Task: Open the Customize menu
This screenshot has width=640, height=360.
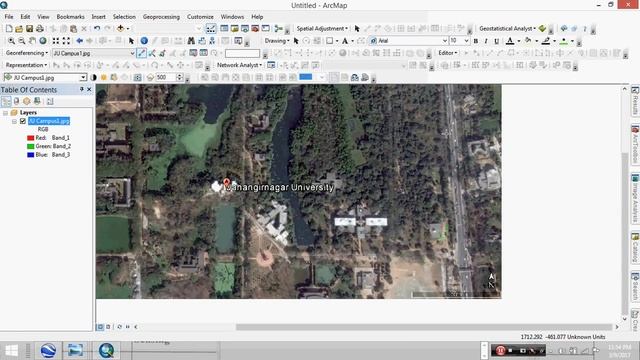Action: point(200,17)
